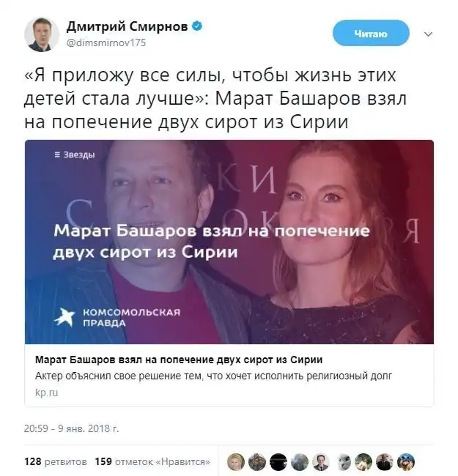Click the article preview image
Image resolution: width=458 pixels, height=476 pixels.
pyautogui.click(x=229, y=242)
